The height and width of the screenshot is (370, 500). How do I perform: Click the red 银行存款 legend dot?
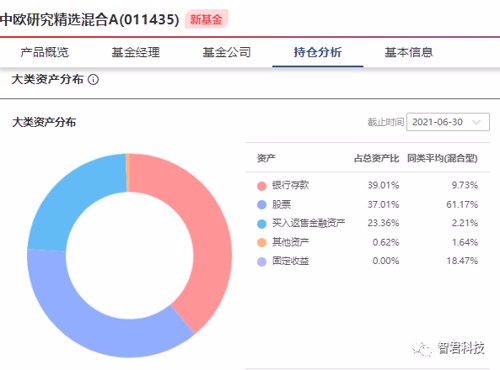(x=262, y=186)
